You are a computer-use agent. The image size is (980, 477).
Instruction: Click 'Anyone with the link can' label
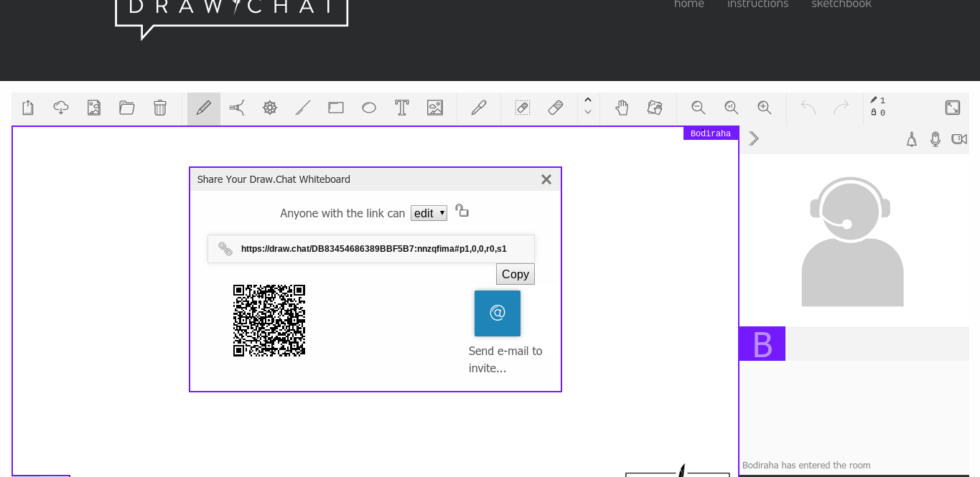tap(342, 213)
